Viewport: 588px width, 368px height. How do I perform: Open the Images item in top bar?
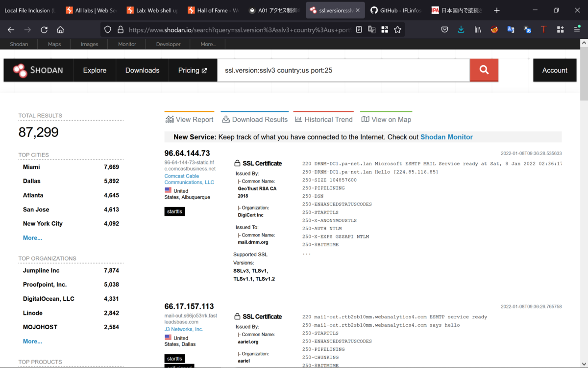pos(89,44)
